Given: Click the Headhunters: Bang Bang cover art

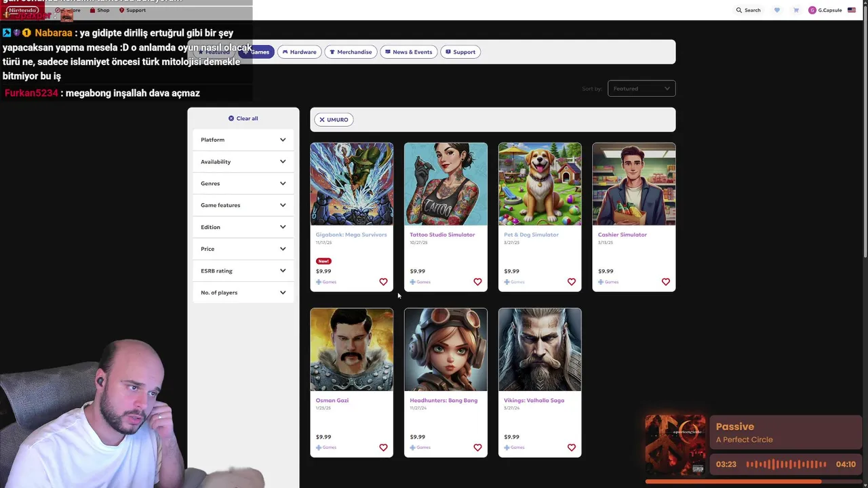Looking at the screenshot, I should pyautogui.click(x=446, y=350).
